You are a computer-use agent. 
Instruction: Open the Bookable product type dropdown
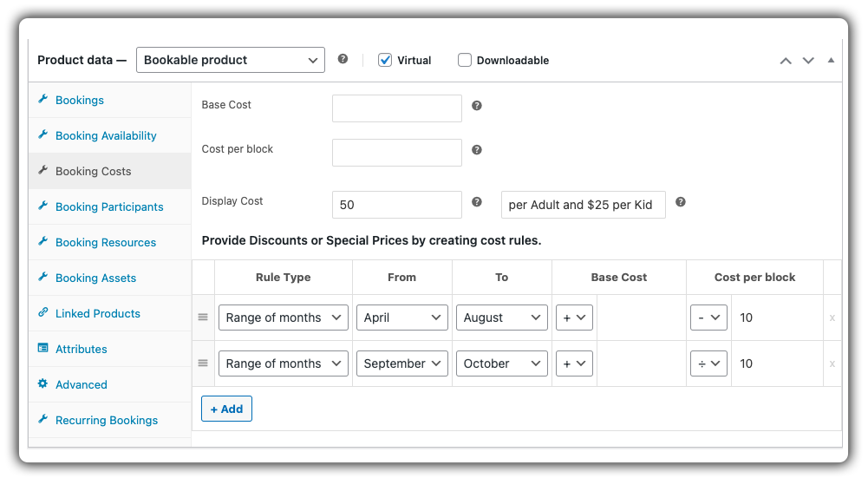point(231,60)
